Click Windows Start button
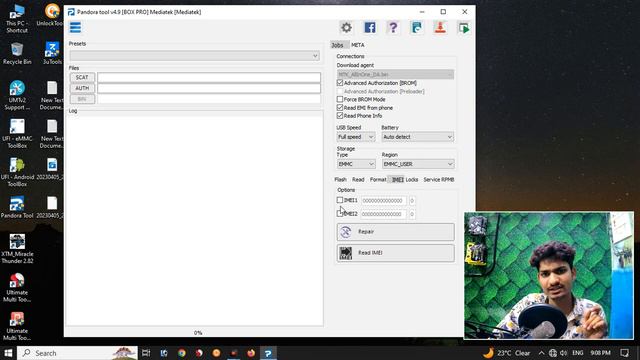This screenshot has width=640, height=360. 8,353
